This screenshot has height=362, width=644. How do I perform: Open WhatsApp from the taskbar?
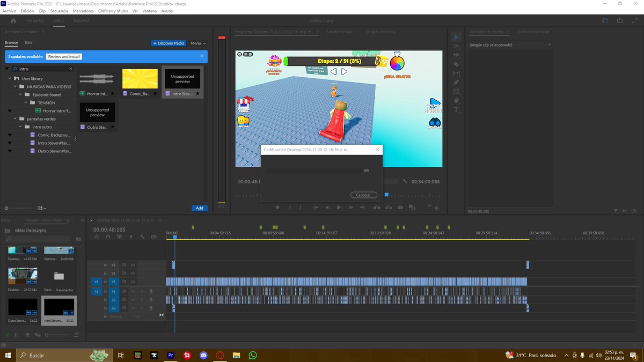(x=253, y=355)
